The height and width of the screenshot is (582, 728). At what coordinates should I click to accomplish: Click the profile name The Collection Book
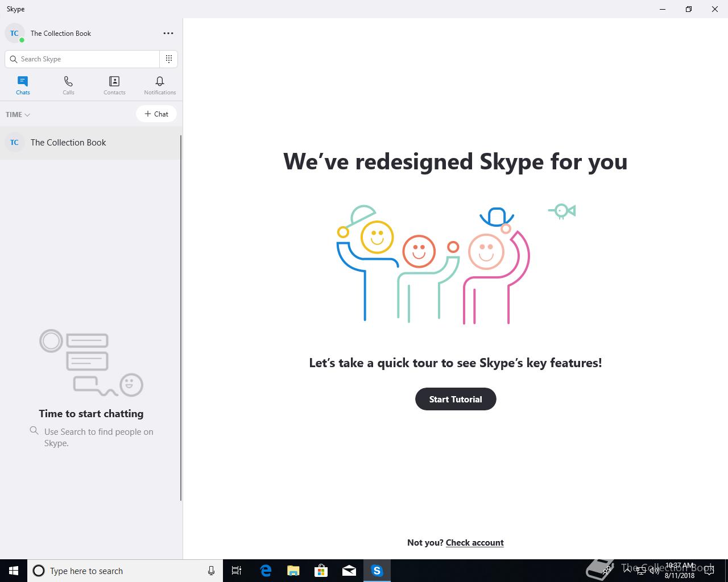(61, 34)
